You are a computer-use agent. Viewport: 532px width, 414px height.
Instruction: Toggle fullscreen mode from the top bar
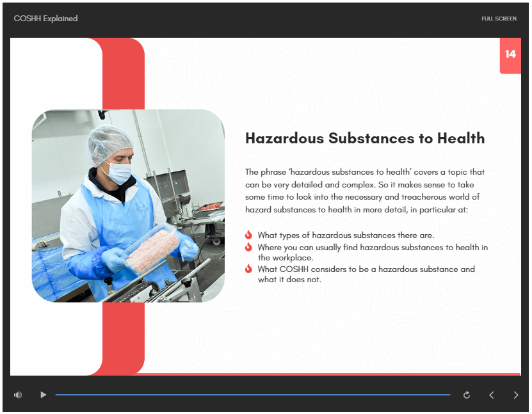498,19
